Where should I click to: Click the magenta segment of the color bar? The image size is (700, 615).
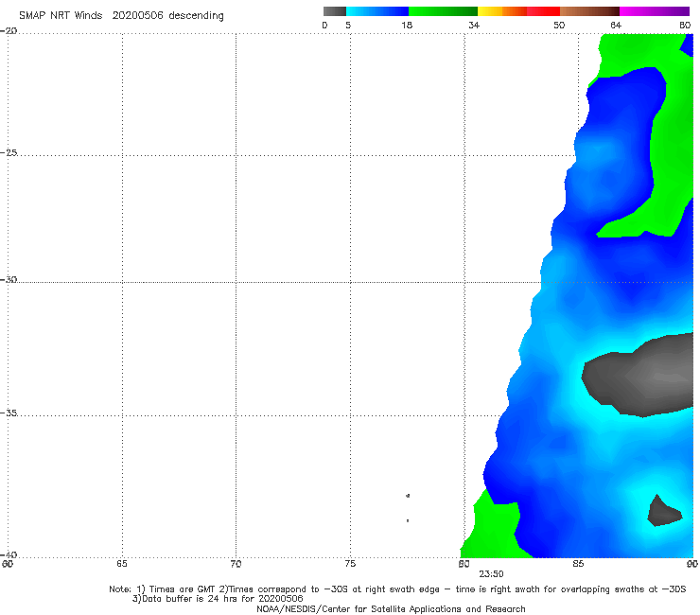pyautogui.click(x=655, y=11)
